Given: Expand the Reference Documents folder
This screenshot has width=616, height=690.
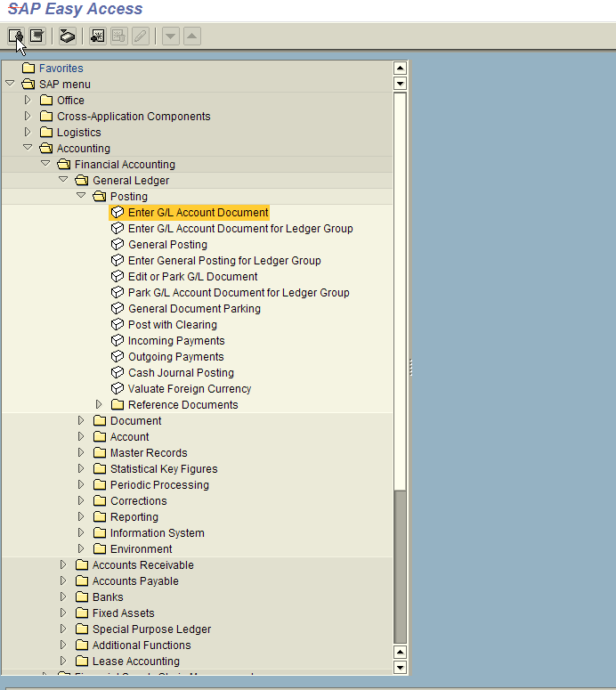Looking at the screenshot, I should (x=99, y=404).
